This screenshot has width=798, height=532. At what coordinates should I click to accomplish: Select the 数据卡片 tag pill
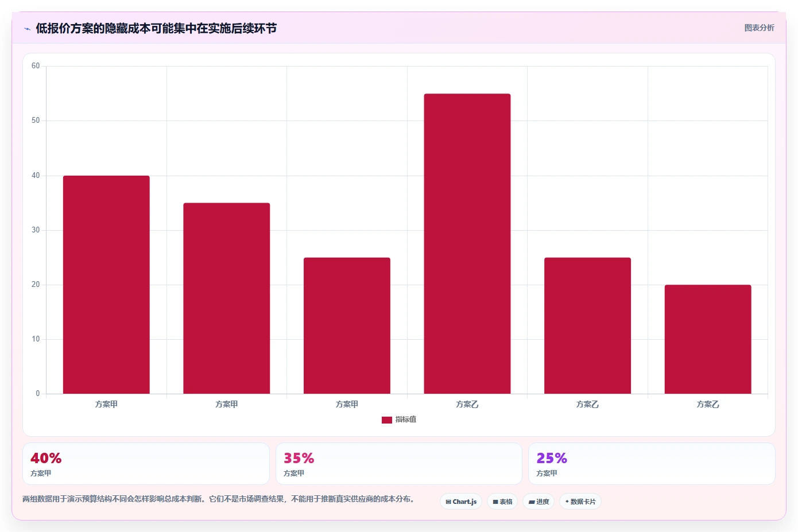[580, 502]
